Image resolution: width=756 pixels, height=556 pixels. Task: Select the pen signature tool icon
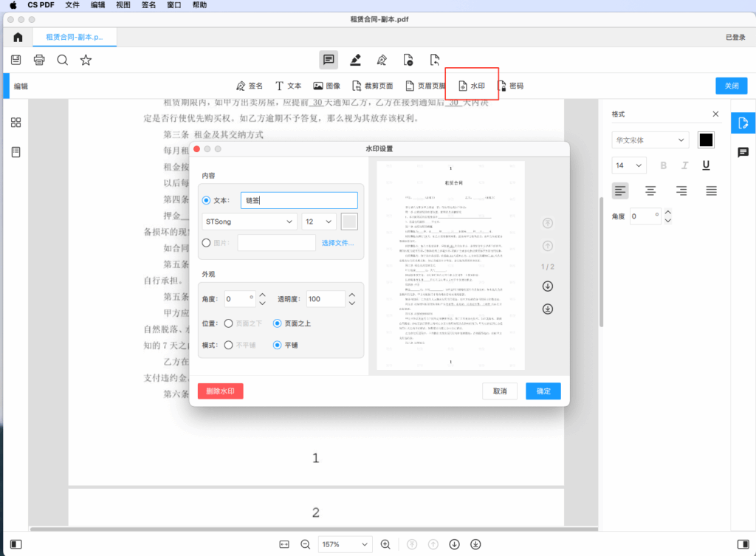(382, 60)
